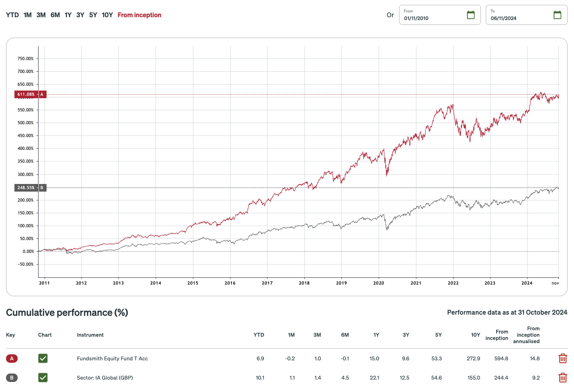Select the 6M period option
Image resolution: width=574 pixels, height=392 pixels.
[x=55, y=14]
